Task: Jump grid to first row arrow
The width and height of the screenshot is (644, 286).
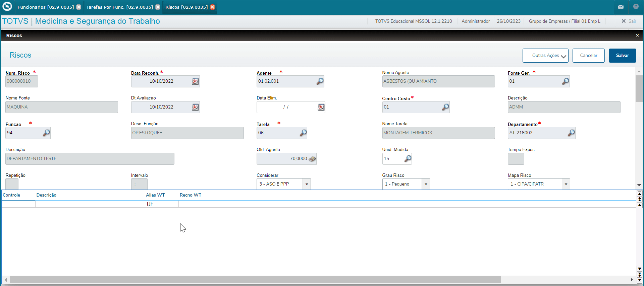Action: tap(640, 193)
